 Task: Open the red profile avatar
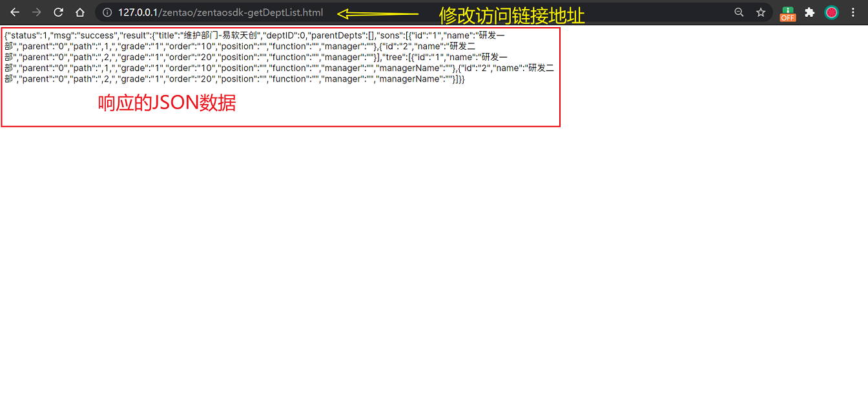pos(831,12)
